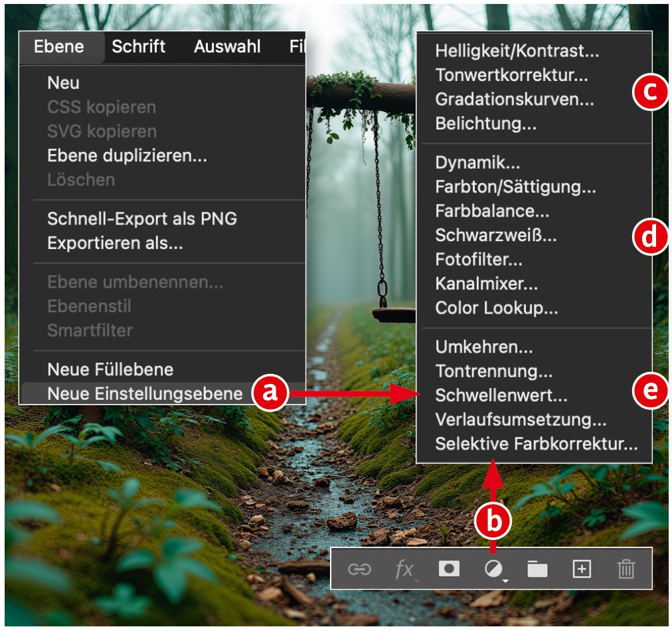Create a new layer plus icon
Viewport: 672px width, 631px height.
[582, 569]
